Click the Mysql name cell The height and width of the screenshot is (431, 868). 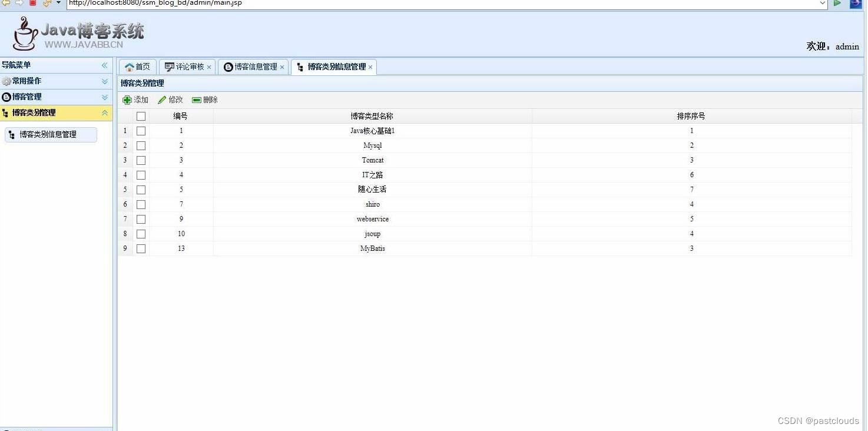tap(372, 146)
